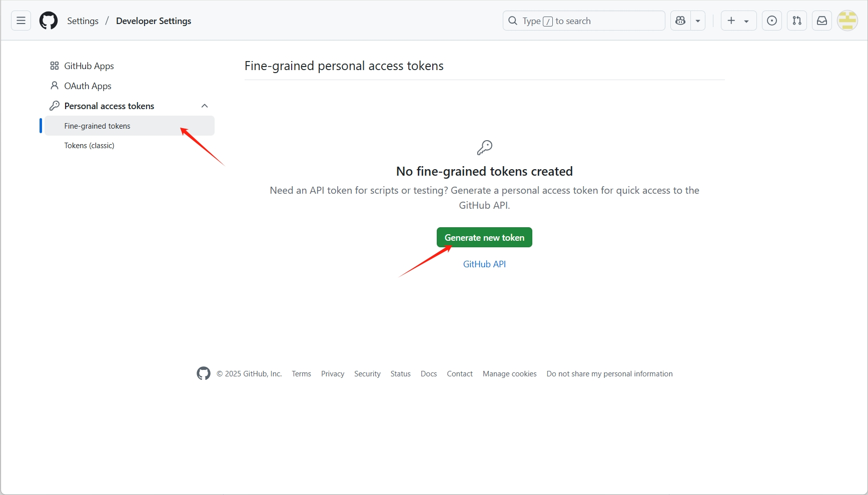The height and width of the screenshot is (495, 868).
Task: Open the Copilot dropdown arrow
Action: (698, 21)
